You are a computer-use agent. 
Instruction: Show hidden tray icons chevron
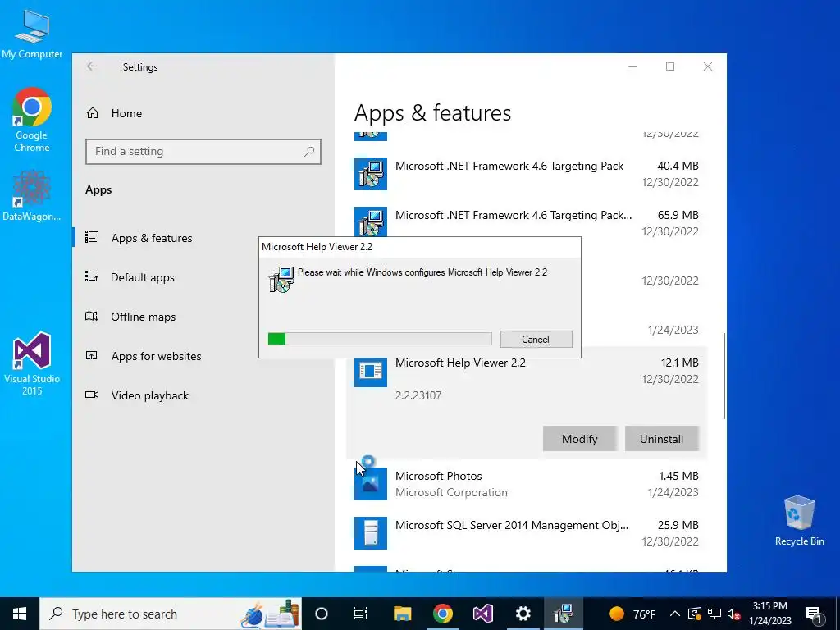click(x=675, y=614)
